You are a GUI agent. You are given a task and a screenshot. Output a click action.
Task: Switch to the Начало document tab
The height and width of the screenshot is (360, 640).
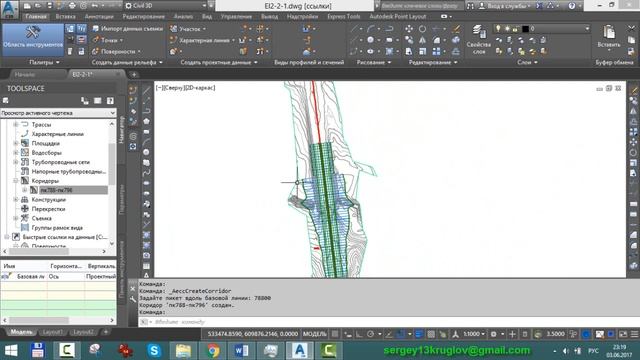point(25,74)
